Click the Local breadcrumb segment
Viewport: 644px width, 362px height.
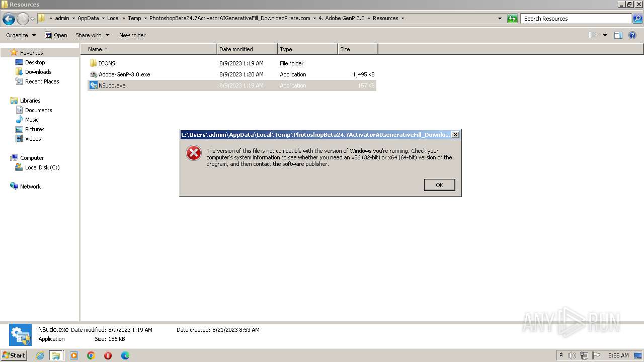[x=113, y=18]
